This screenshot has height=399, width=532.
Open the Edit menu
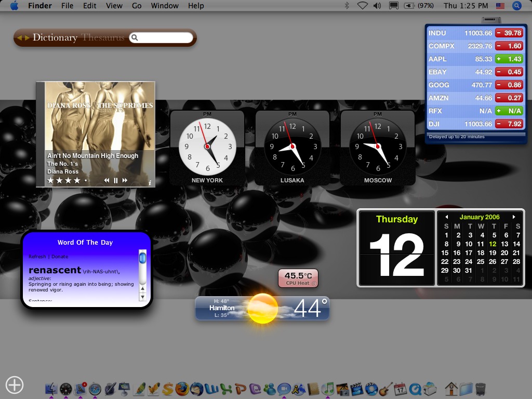click(89, 5)
